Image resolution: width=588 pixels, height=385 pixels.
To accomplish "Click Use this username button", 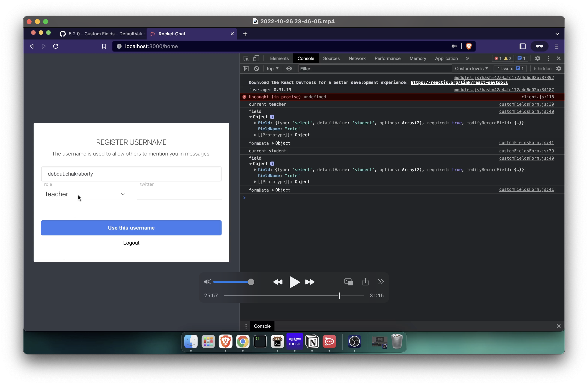I will 131,228.
